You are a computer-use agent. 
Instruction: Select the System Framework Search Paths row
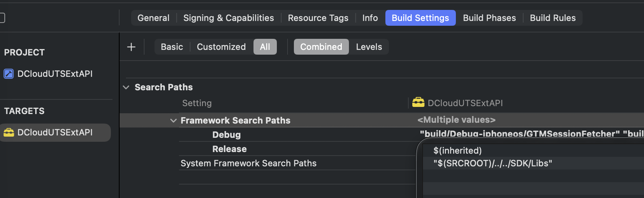click(297, 163)
